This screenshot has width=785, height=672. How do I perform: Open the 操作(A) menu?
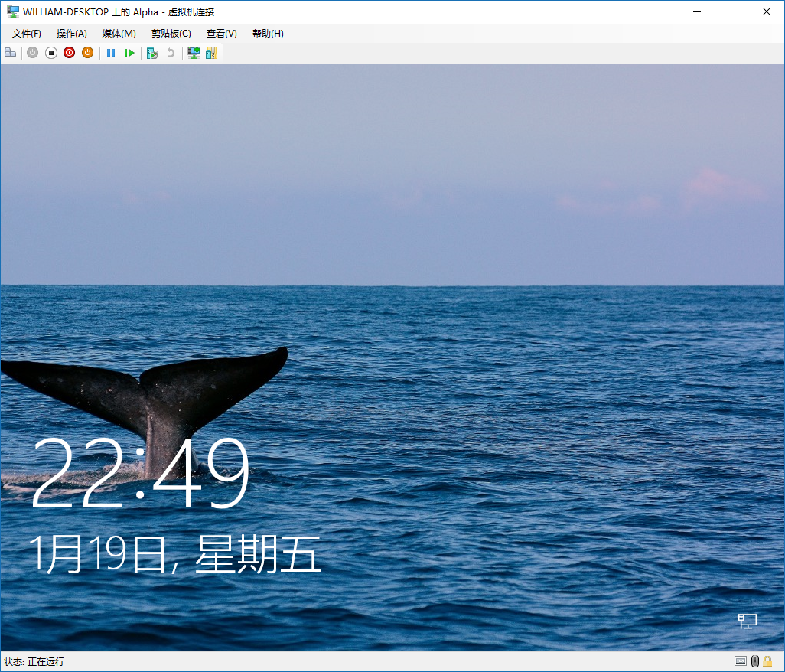(71, 33)
